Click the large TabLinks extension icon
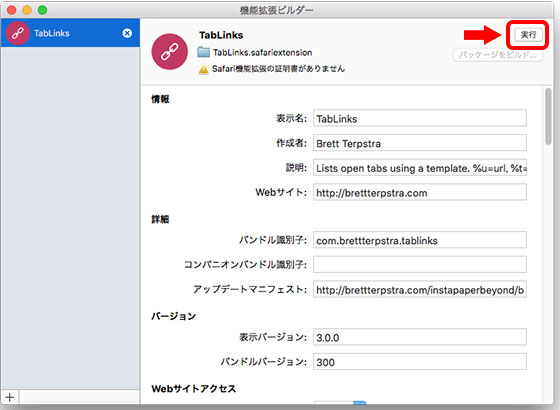 pos(170,52)
